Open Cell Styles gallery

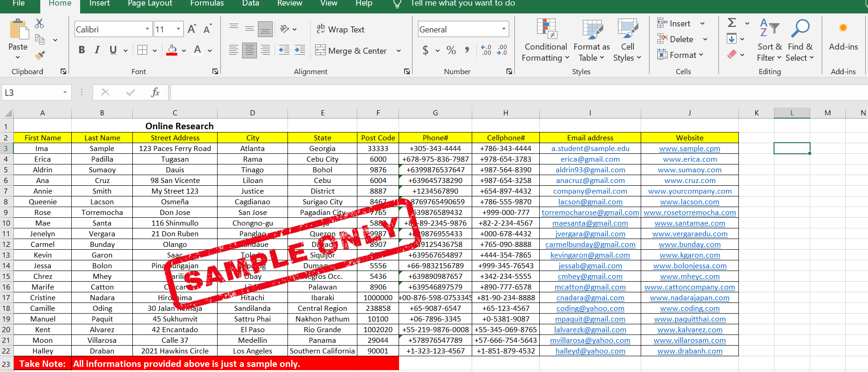pos(627,41)
